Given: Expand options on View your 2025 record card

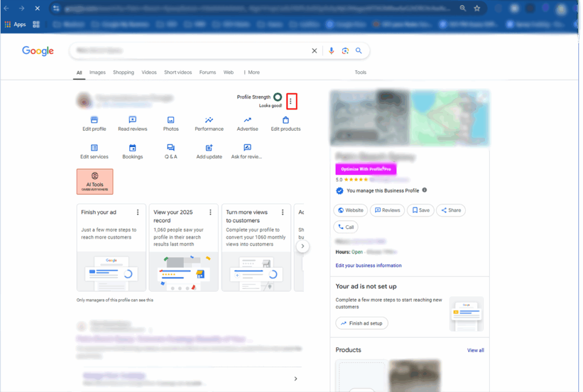Looking at the screenshot, I should pos(210,212).
